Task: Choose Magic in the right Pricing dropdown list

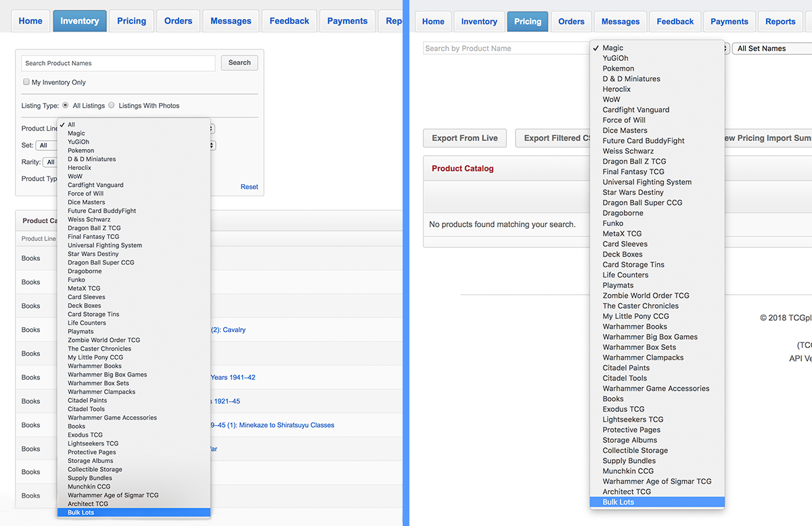Action: point(657,48)
